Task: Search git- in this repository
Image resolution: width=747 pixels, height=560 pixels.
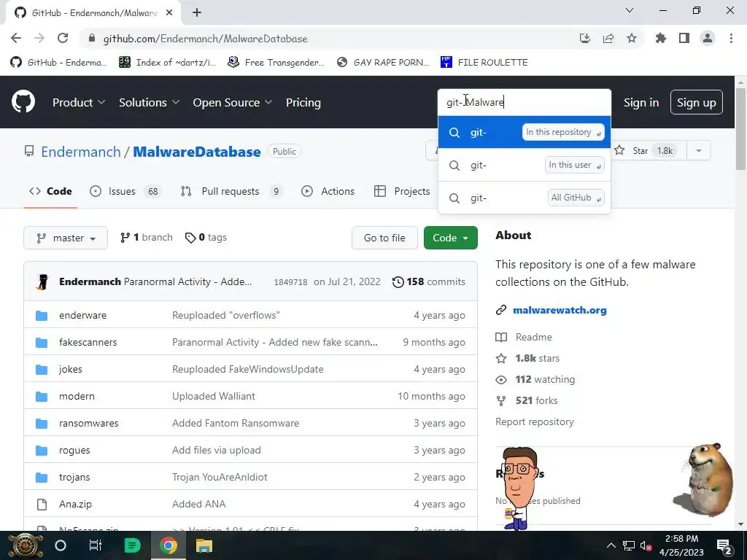Action: (x=524, y=132)
